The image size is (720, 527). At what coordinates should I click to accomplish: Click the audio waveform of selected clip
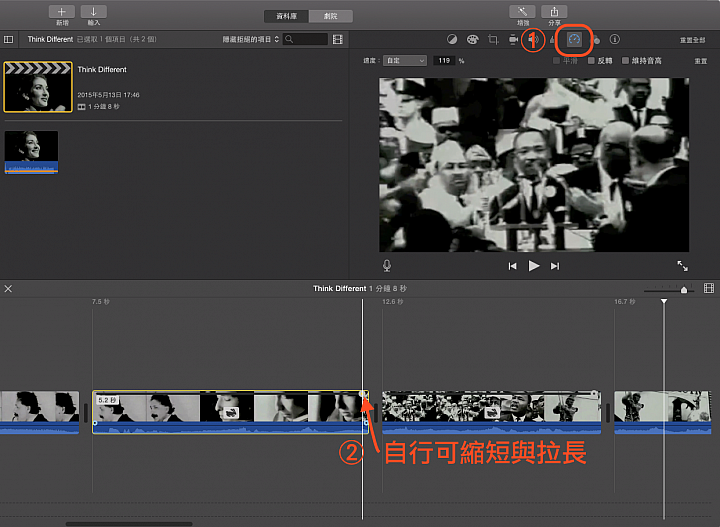tap(230, 428)
